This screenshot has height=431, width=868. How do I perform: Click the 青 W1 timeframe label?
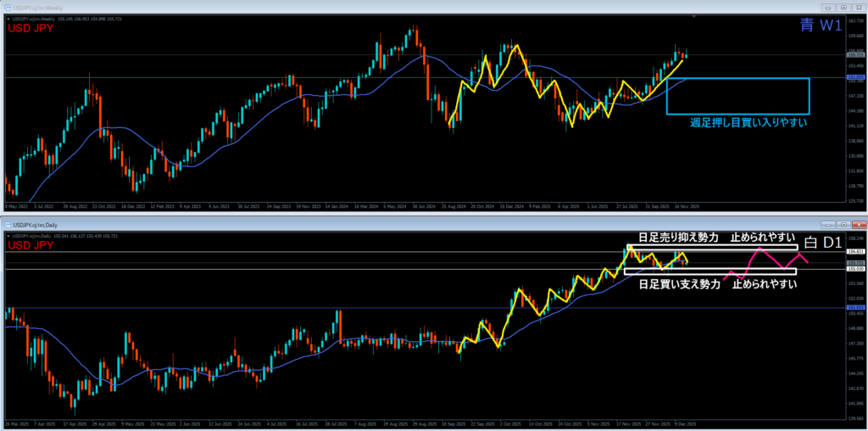click(821, 26)
